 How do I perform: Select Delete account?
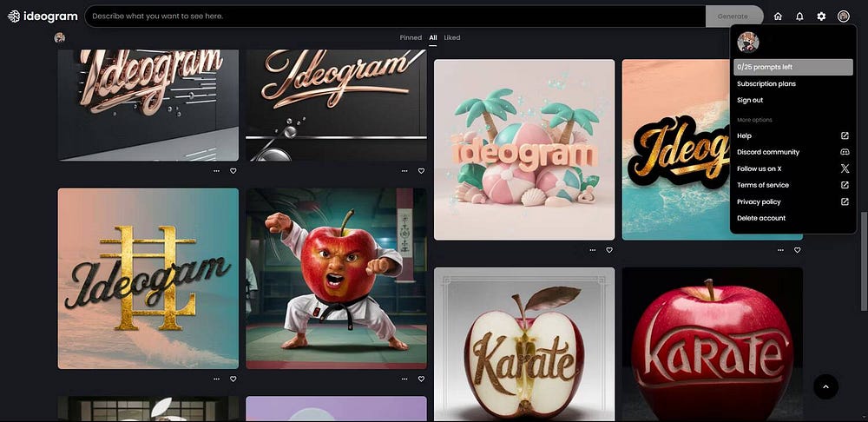pyautogui.click(x=761, y=218)
